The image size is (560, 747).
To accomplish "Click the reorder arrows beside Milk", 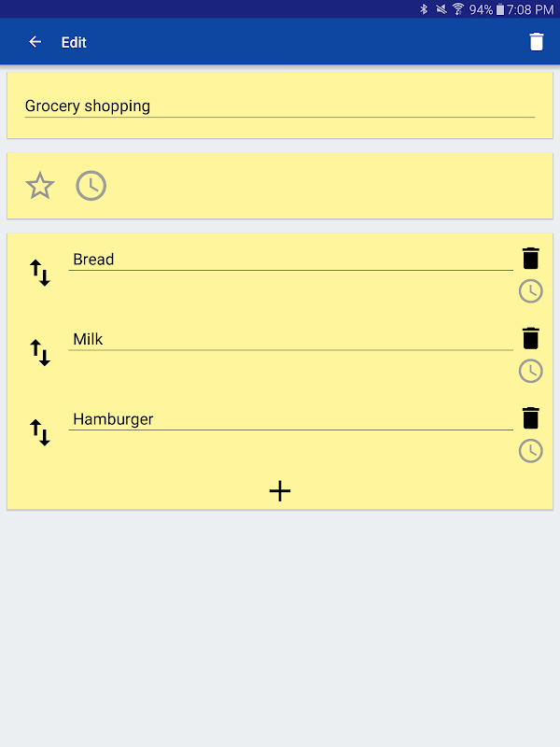I will click(40, 353).
